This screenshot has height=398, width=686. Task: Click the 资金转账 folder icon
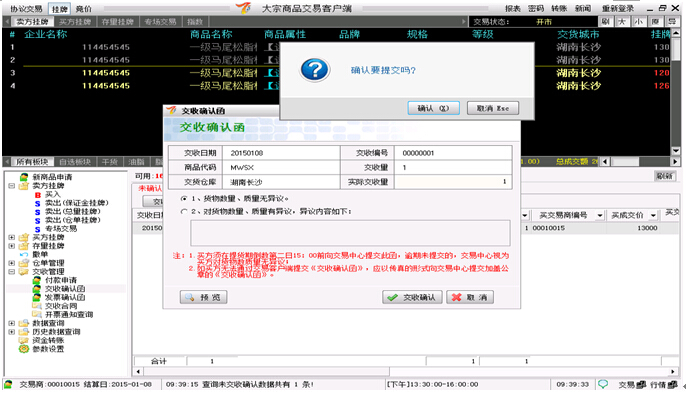[24, 340]
